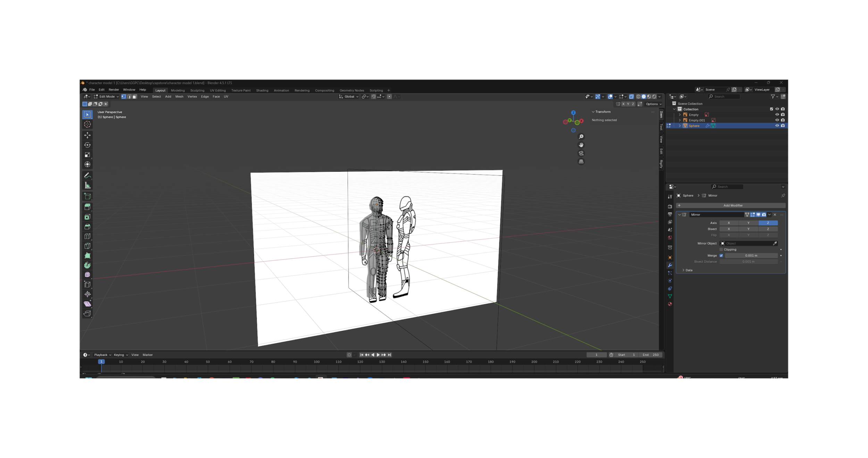Select the Inset Faces tool

[x=87, y=217]
